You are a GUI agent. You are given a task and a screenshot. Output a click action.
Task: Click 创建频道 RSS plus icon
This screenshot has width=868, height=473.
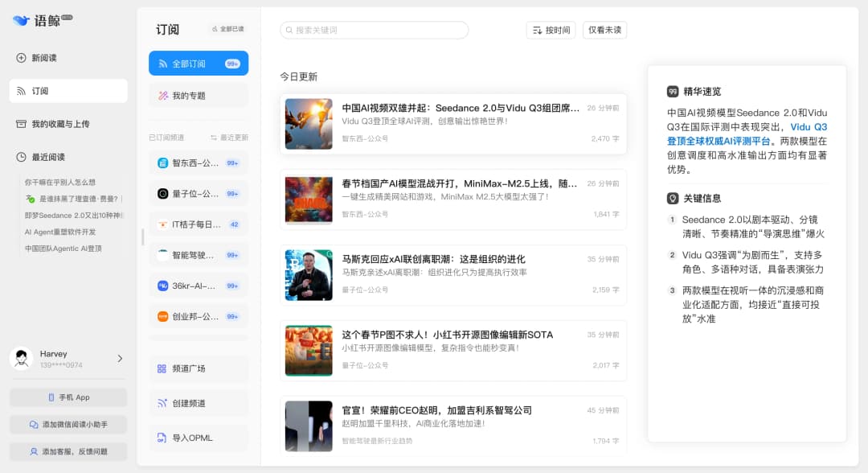point(162,403)
